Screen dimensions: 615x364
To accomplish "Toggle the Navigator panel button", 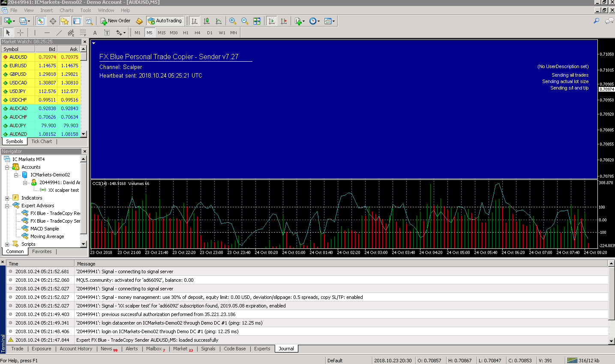I will tap(65, 21).
